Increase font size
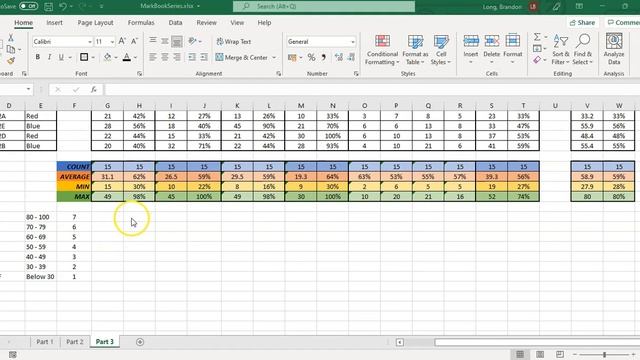The width and height of the screenshot is (640, 360). (x=122, y=41)
